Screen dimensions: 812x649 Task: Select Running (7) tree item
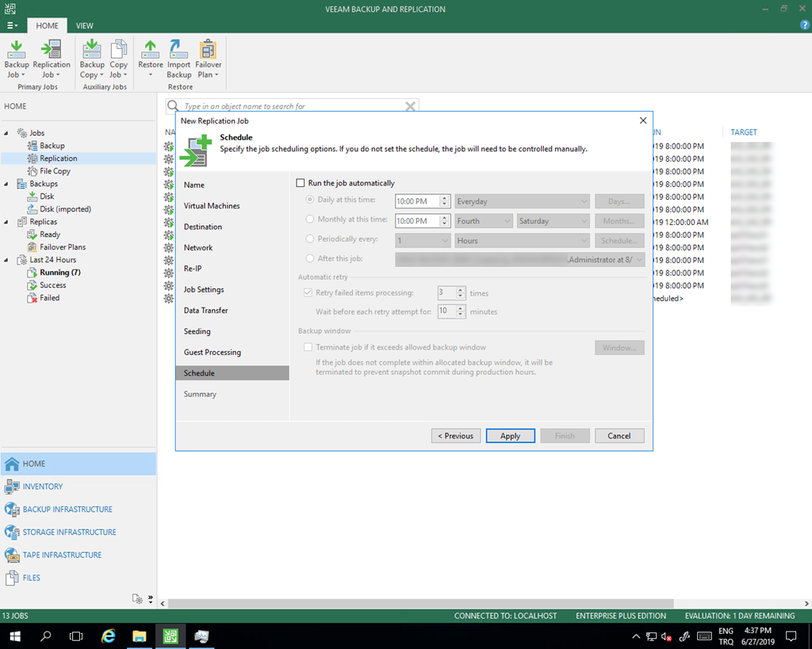(60, 273)
